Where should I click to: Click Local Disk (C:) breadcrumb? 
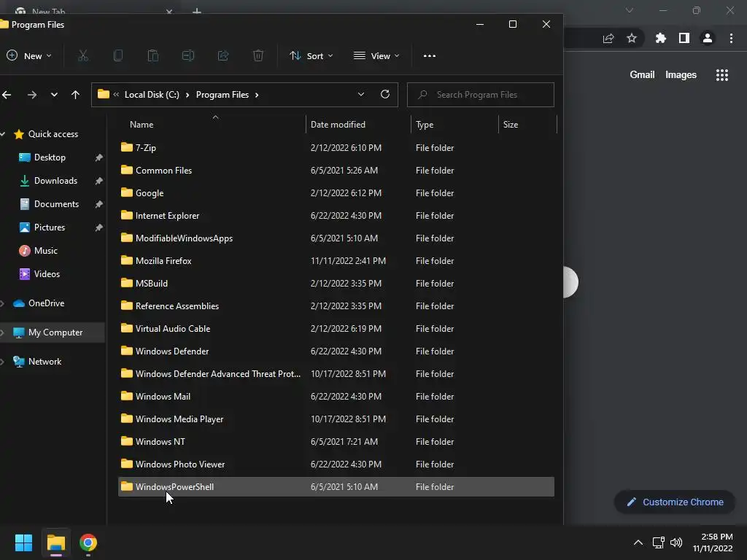click(152, 95)
